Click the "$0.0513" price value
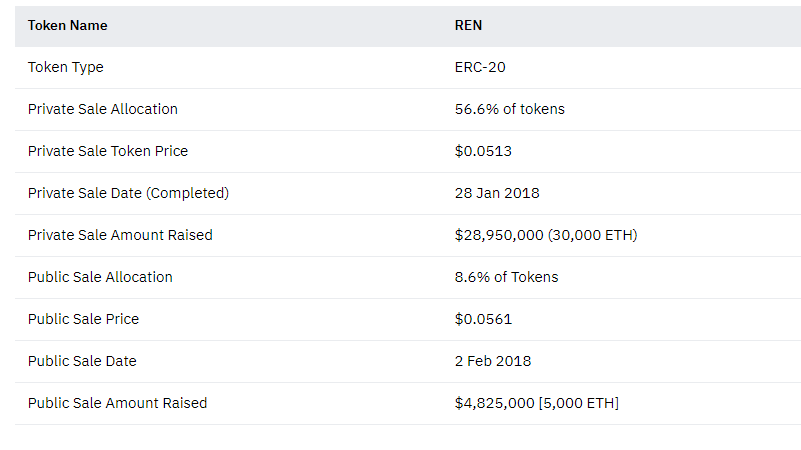801x450 pixels. [x=483, y=151]
